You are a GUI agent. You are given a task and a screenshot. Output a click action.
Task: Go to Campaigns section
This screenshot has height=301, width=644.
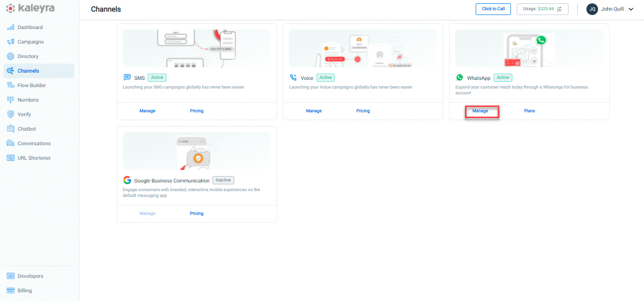(x=30, y=42)
